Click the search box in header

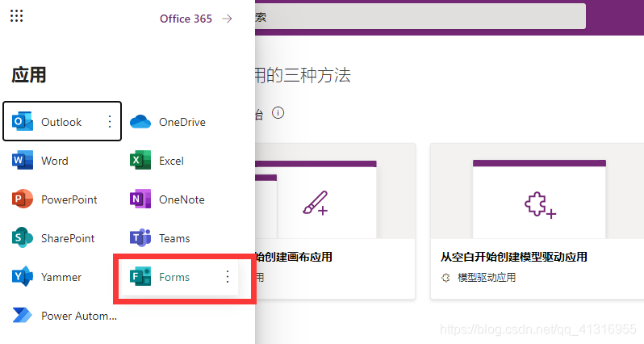(420, 16)
